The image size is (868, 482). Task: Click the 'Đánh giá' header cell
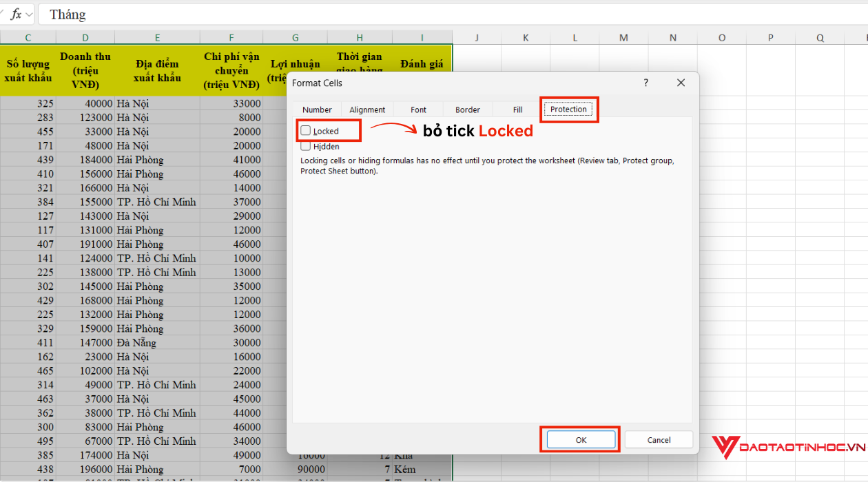click(422, 63)
